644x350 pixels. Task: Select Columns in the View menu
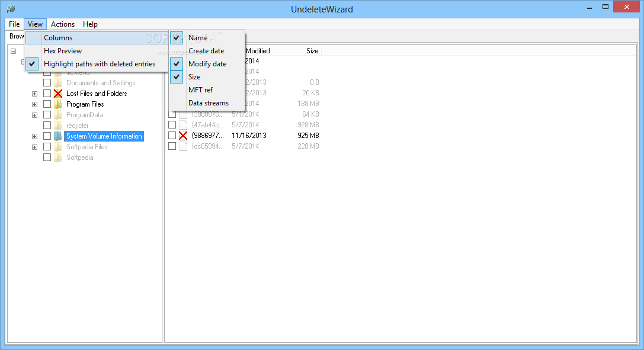coord(97,38)
